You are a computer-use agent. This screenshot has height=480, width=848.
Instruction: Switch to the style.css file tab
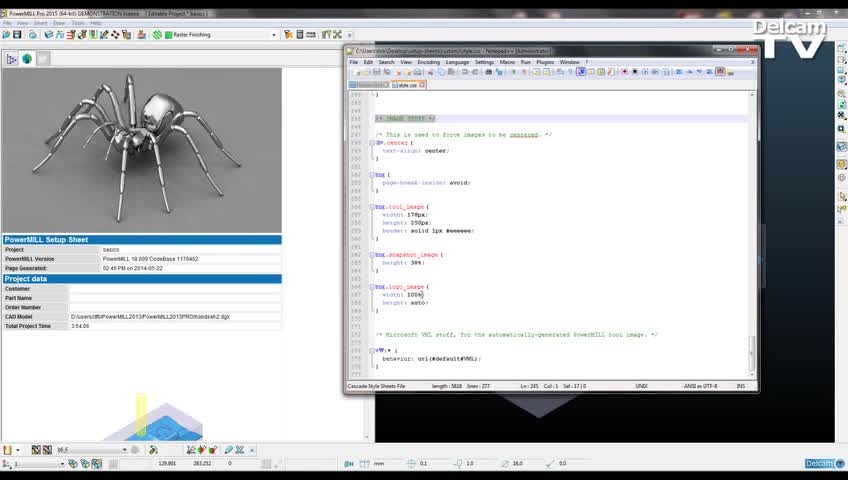point(408,85)
